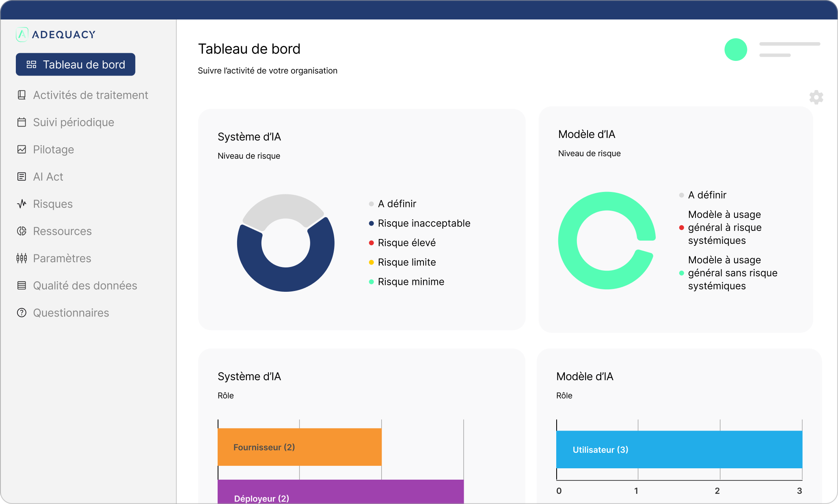Click the Adequacy logo icon
This screenshot has width=838, height=504.
pyautogui.click(x=22, y=34)
